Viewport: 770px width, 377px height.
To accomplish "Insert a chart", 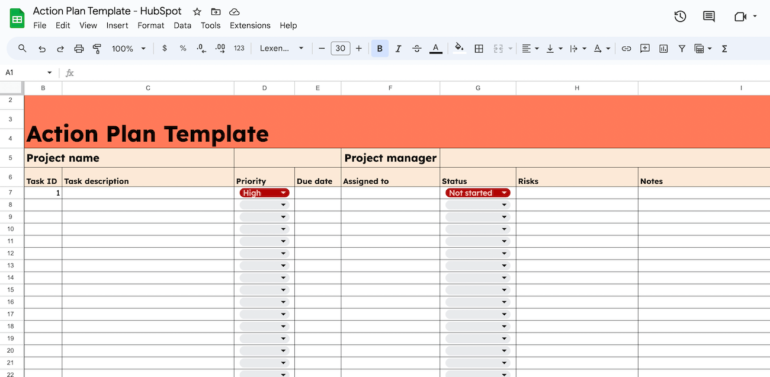I will 663,49.
